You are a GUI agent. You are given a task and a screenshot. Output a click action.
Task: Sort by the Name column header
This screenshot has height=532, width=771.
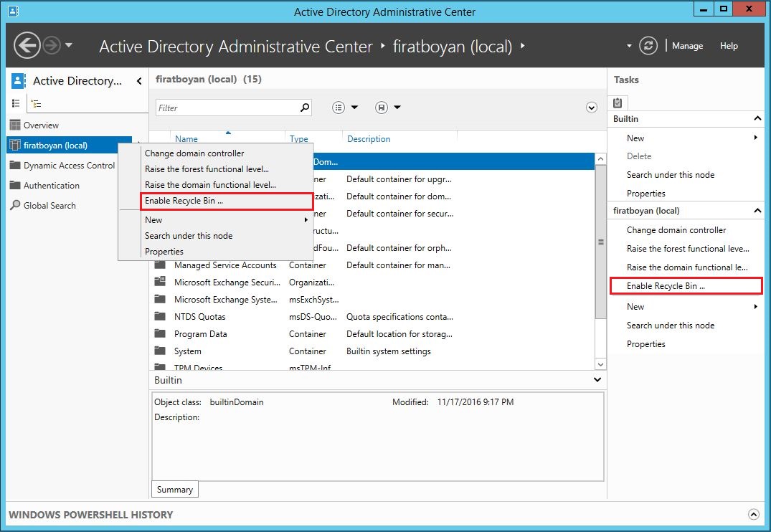[x=186, y=138]
